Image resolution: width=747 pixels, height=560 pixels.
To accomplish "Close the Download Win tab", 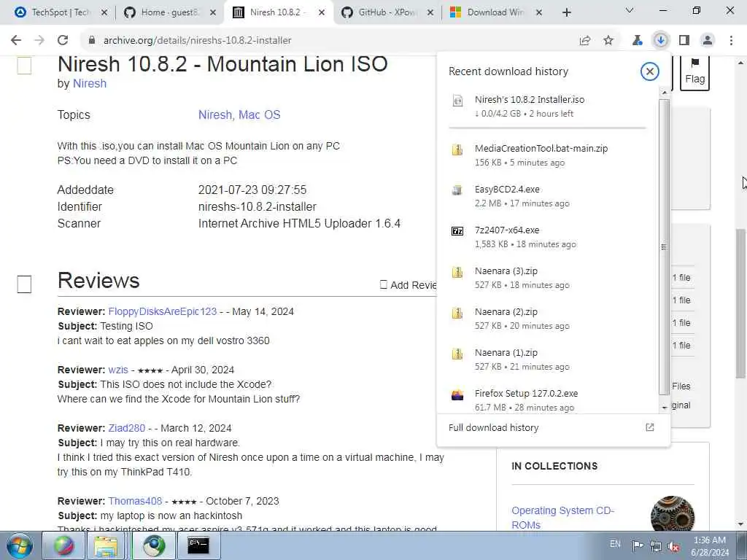I will 539,12.
